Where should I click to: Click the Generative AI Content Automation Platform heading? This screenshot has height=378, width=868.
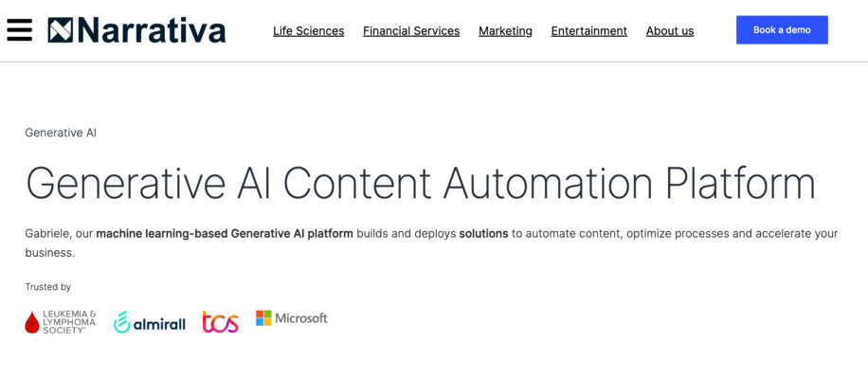click(420, 183)
